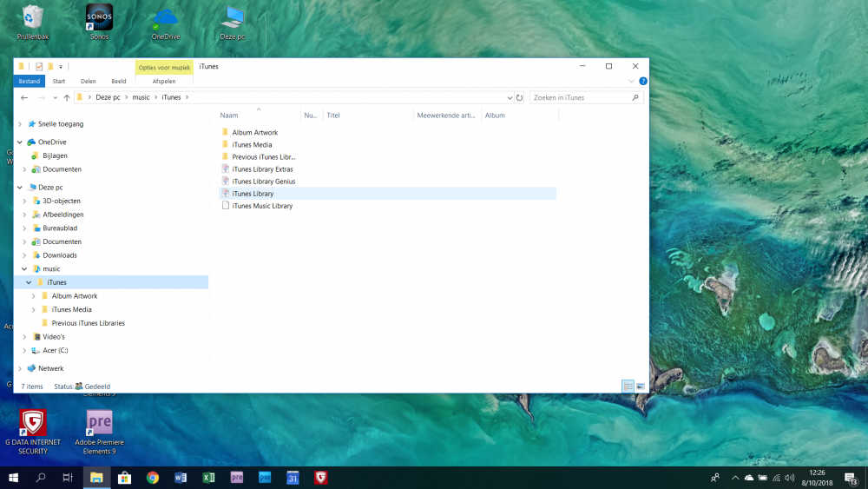Collapse the music folder in navigation tree
The height and width of the screenshot is (489, 868).
pos(24,269)
